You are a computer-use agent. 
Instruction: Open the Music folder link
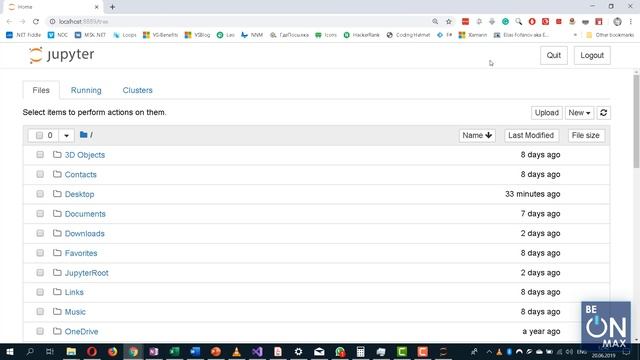coord(75,312)
